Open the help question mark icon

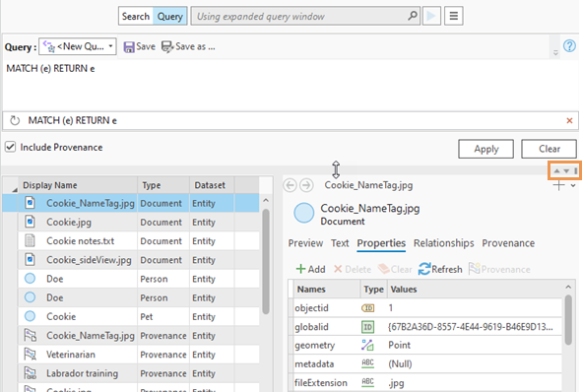point(569,46)
